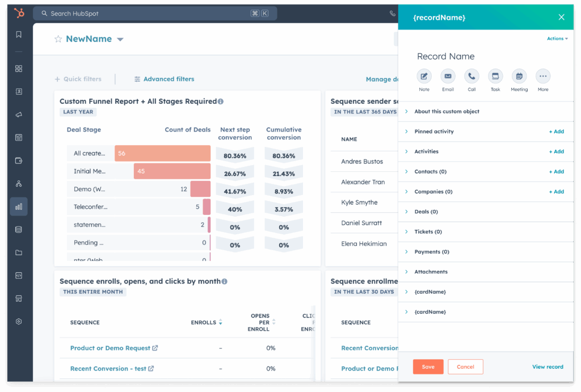Viewport: 581px width, 392px height.
Task: Select Andres Bustos in sender table
Action: 362,162
